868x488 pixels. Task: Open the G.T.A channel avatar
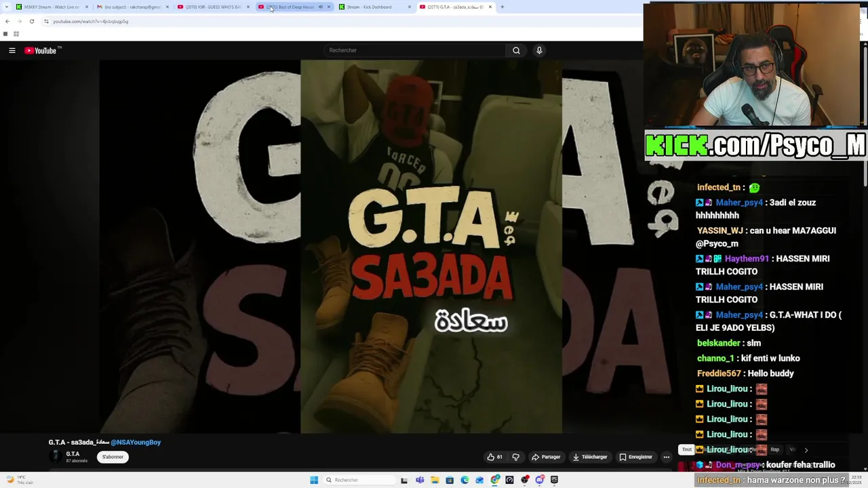(55, 456)
